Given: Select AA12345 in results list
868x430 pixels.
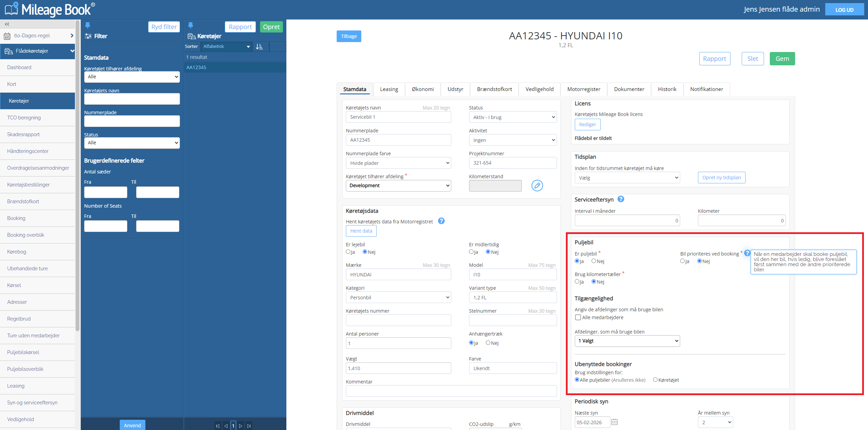Looking at the screenshot, I should (235, 67).
